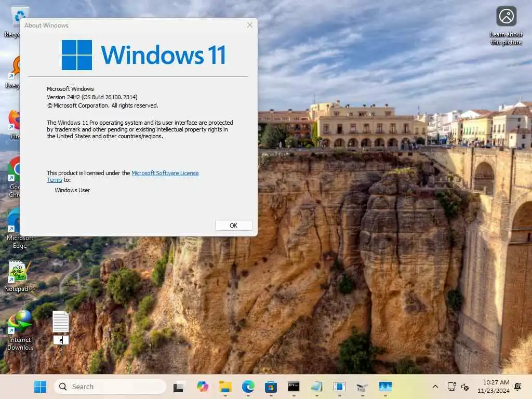Click the Microsoft Corporation copyright line

click(102, 105)
